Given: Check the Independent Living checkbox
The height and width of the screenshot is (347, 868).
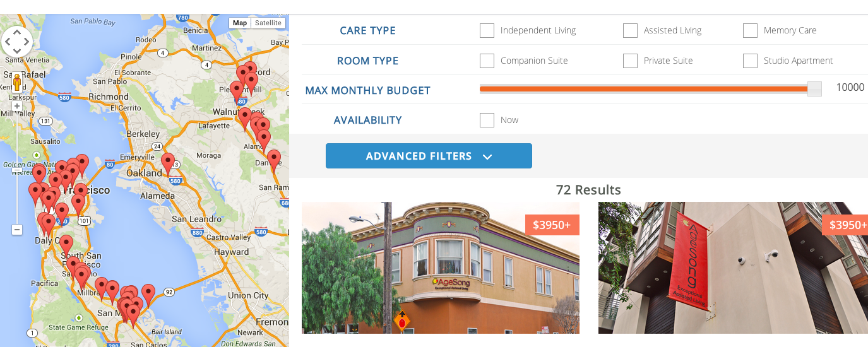Looking at the screenshot, I should point(487,30).
